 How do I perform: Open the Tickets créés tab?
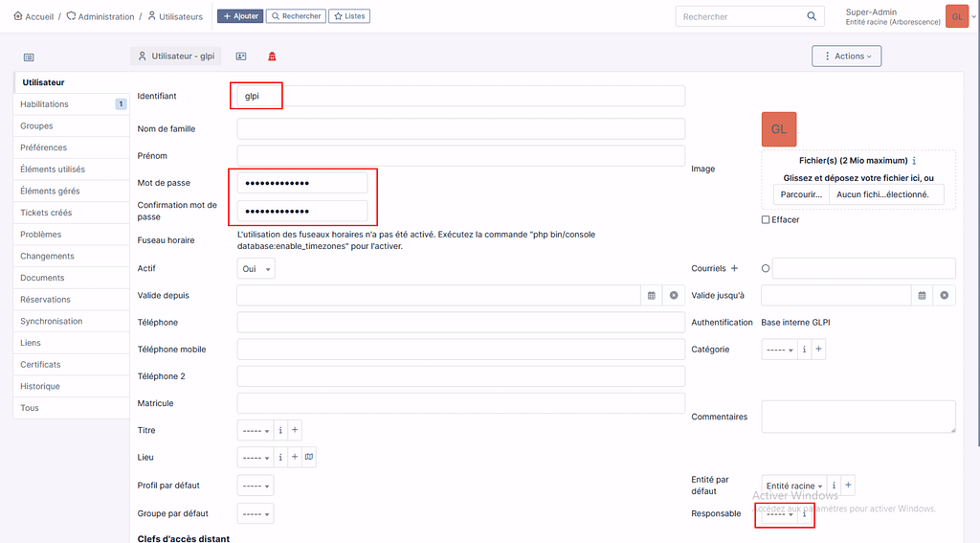(x=46, y=213)
